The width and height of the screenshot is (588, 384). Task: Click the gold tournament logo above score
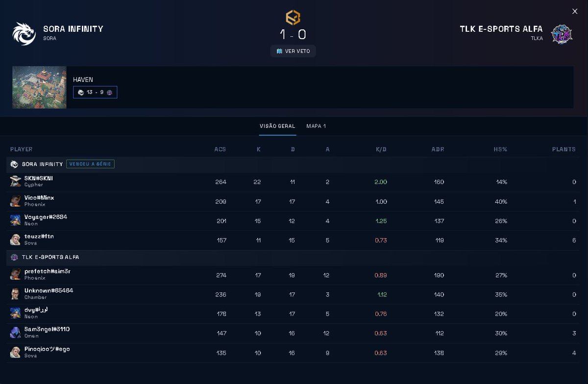[293, 18]
